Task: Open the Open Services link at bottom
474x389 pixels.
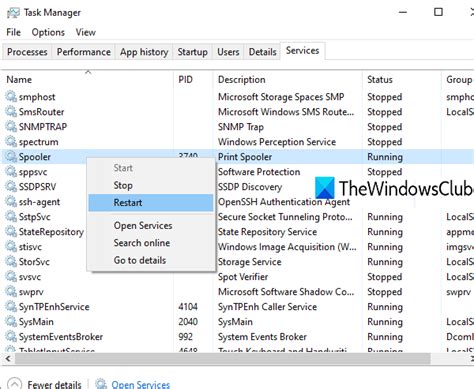Action: (140, 384)
